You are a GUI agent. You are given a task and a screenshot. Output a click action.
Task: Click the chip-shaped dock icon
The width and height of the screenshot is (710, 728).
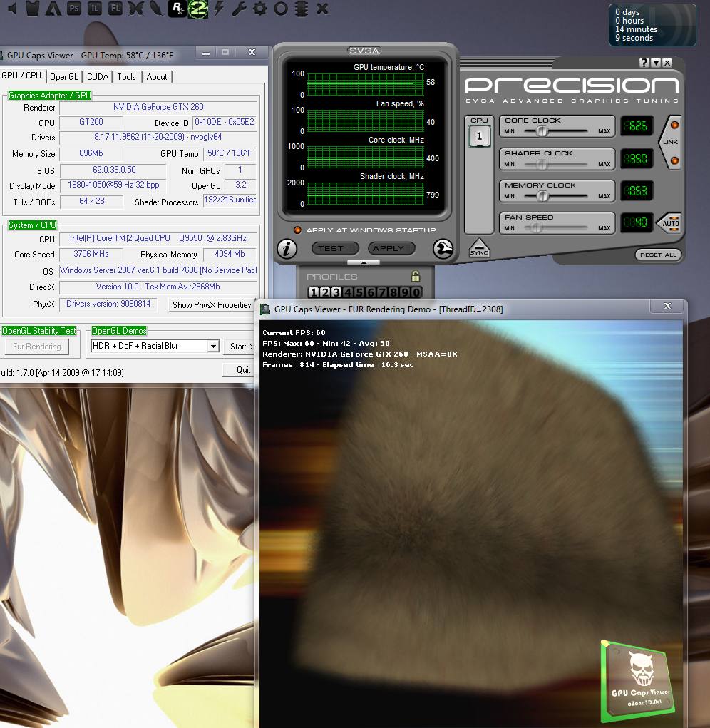coord(301,9)
